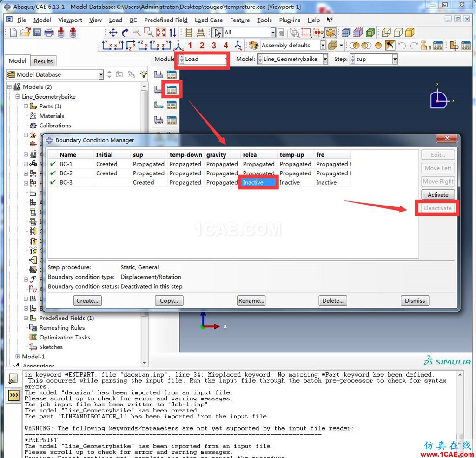Expand the Parts (1) tree node

pyautogui.click(x=26, y=106)
